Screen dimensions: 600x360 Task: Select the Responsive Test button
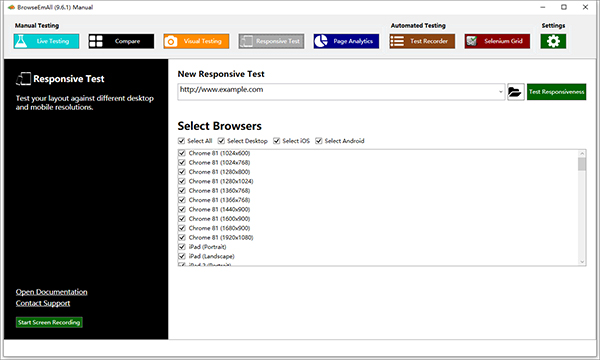pos(271,41)
